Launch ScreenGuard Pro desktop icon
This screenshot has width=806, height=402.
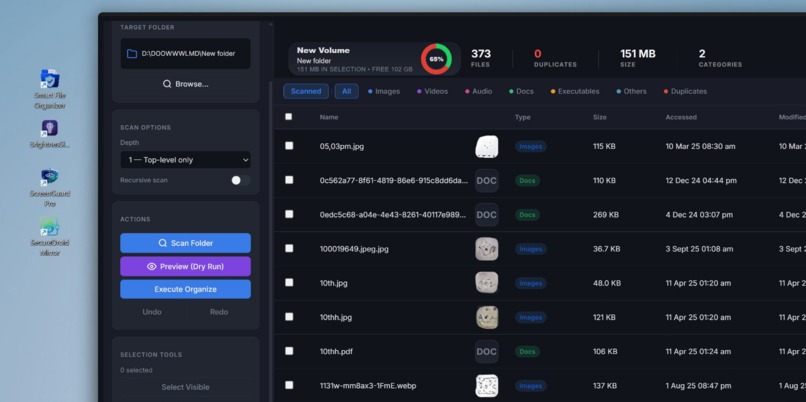click(x=49, y=188)
